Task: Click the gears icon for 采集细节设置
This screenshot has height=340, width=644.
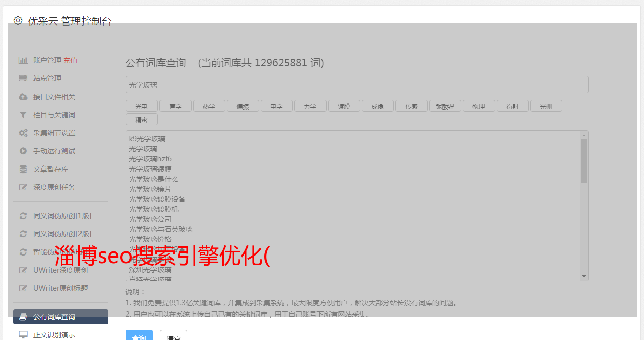Action: pyautogui.click(x=23, y=133)
